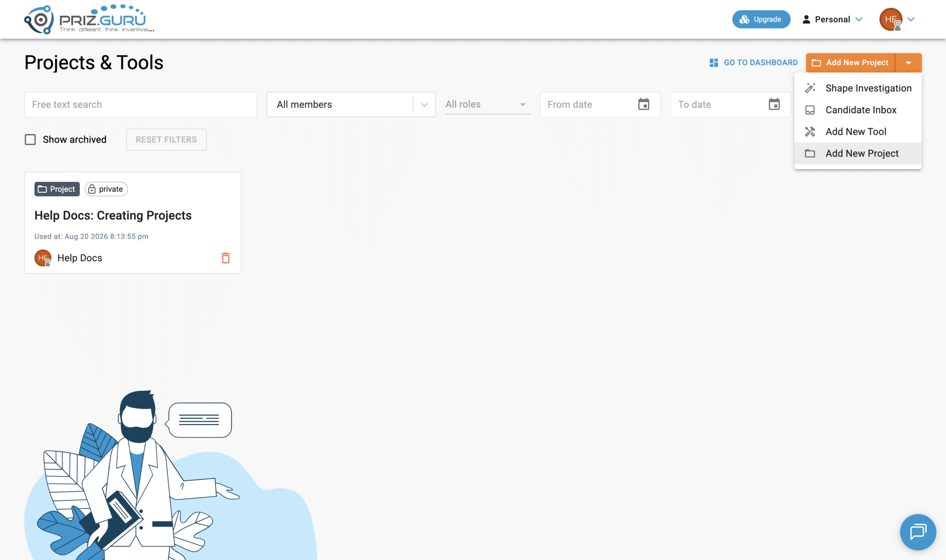Click the Help Docs owner name
The image size is (946, 560).
[80, 258]
